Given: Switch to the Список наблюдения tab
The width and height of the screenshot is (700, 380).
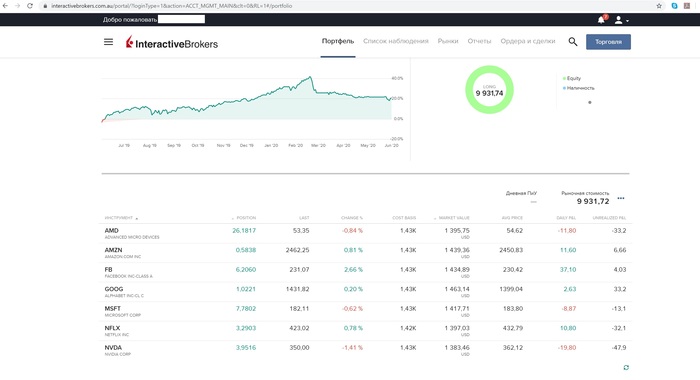Looking at the screenshot, I should [x=396, y=41].
